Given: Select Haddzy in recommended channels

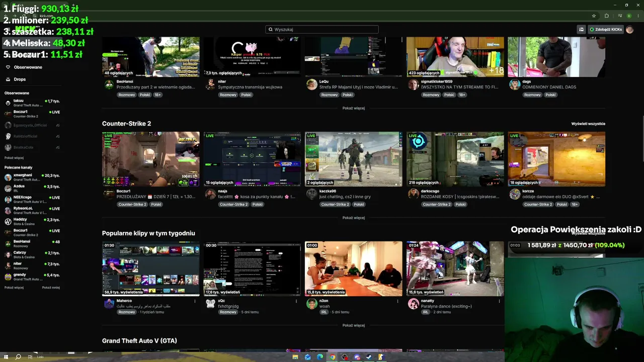Looking at the screenshot, I should coord(32,221).
